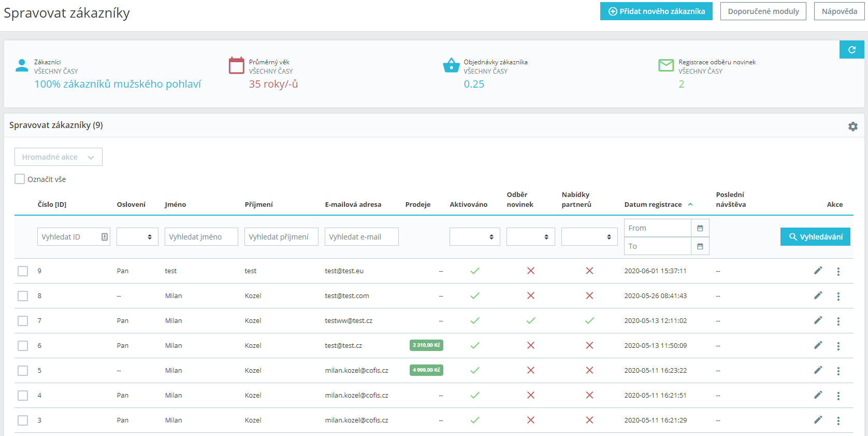The height and width of the screenshot is (436, 868).
Task: Open the three-dot menu for customer 3
Action: (x=838, y=420)
